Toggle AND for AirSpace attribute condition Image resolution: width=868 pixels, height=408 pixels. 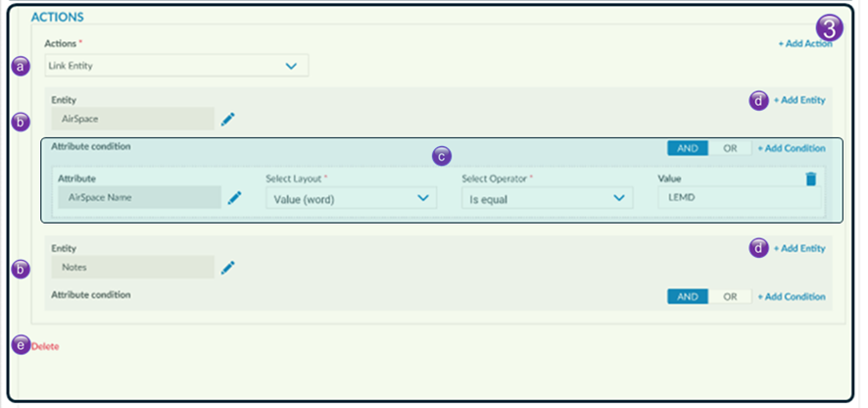[687, 148]
